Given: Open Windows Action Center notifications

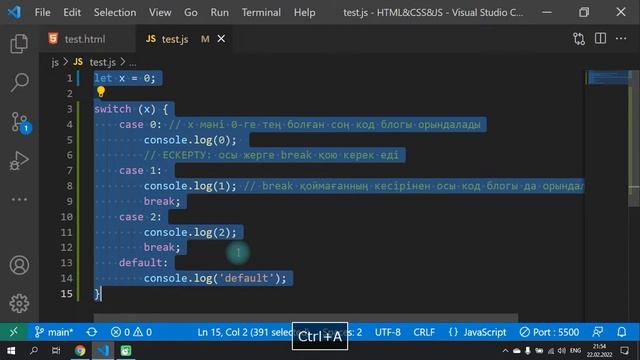Looking at the screenshot, I should coord(624,351).
